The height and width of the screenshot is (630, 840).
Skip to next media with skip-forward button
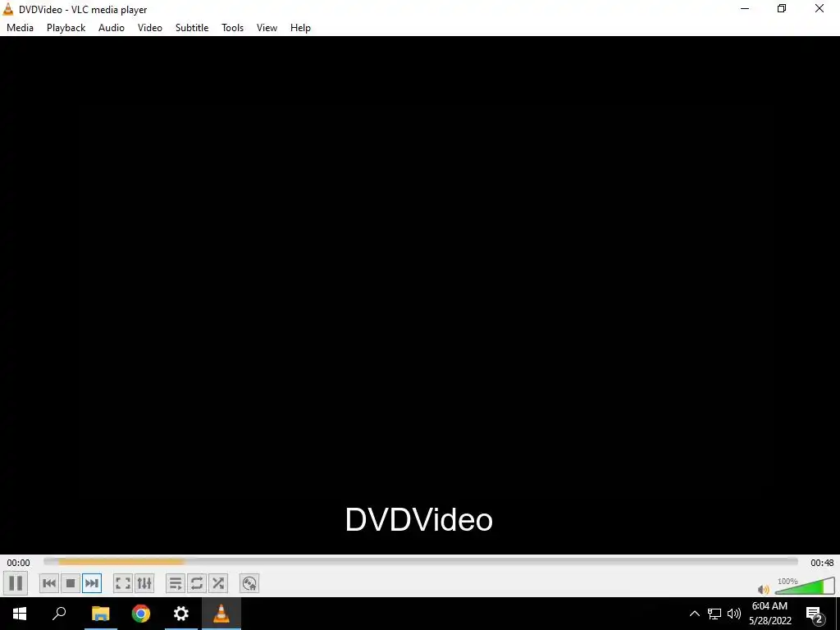[x=92, y=583]
